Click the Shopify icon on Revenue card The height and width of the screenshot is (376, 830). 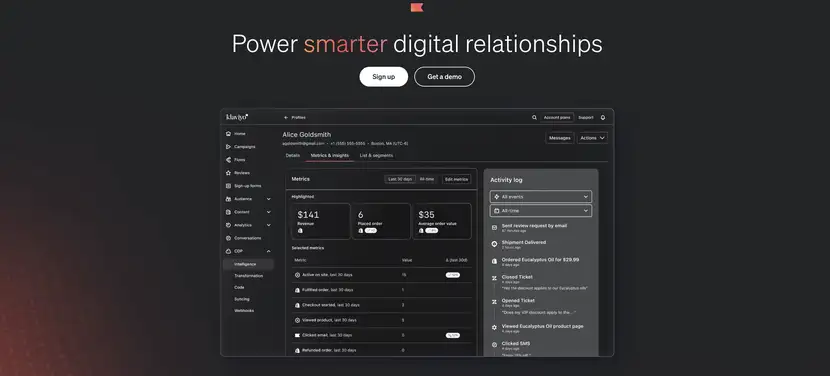click(x=300, y=231)
